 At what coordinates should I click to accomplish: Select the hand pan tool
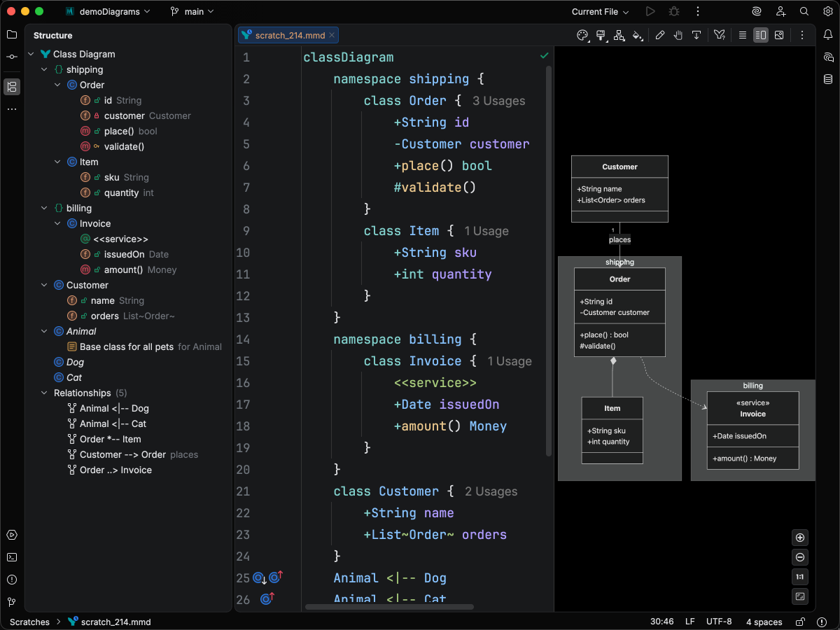(678, 35)
